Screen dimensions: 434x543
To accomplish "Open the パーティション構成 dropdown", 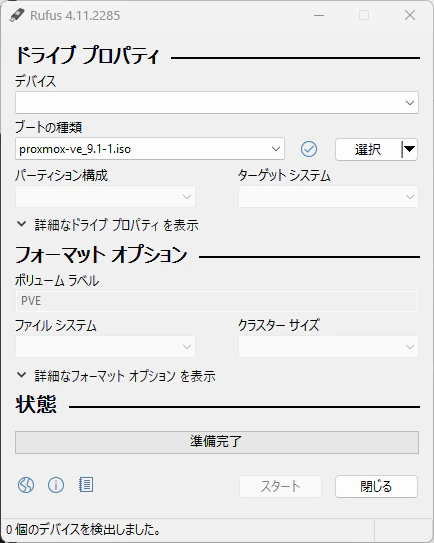I will (105, 197).
